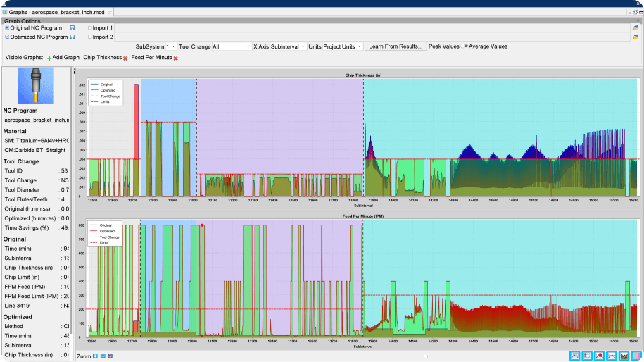The image size is (644, 362).
Task: Click the green Add Graph plus icon
Action: click(x=49, y=58)
